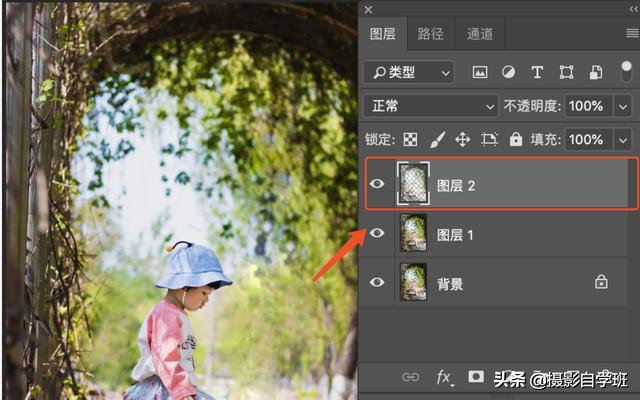Filter layers by pixel layer icon
640x400 pixels.
480,73
